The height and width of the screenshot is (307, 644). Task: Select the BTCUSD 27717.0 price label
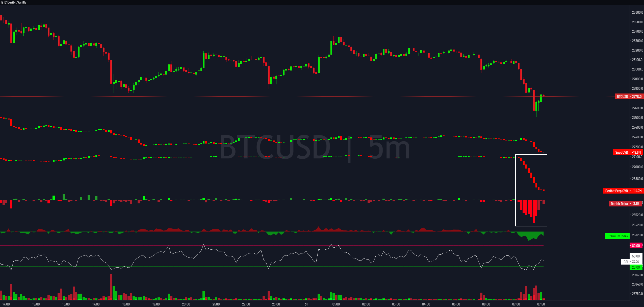(629, 97)
